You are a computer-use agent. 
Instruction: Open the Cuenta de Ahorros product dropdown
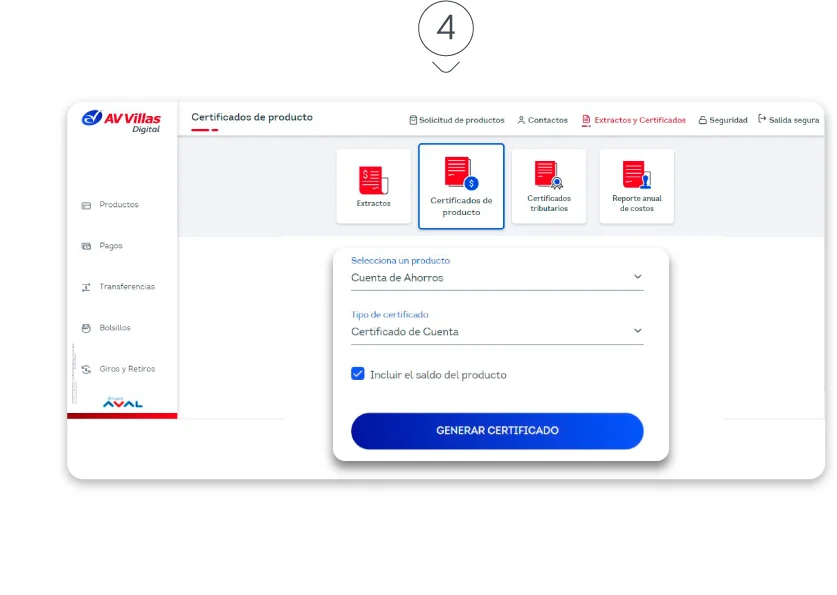tap(497, 277)
